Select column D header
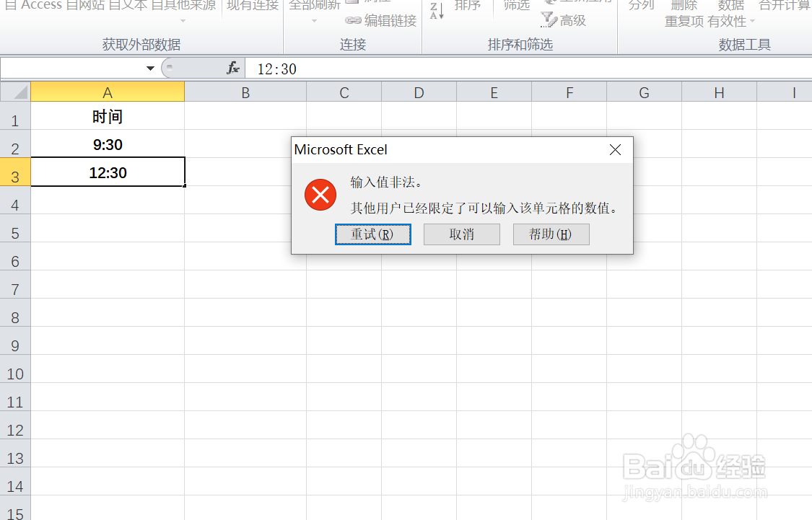The width and height of the screenshot is (812, 520). click(x=419, y=92)
